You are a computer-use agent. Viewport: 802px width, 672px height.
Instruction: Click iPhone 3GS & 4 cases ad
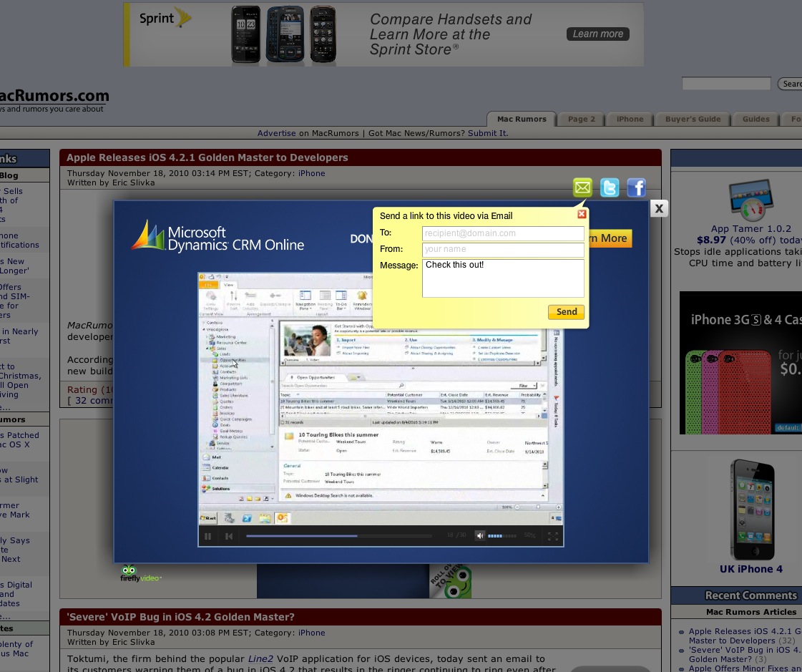[740, 363]
